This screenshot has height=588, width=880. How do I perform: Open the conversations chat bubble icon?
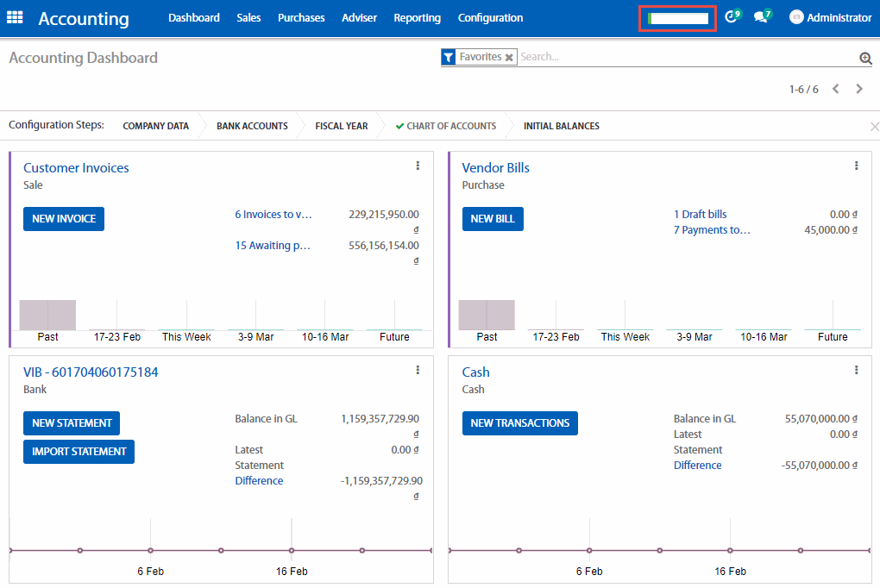click(x=761, y=17)
